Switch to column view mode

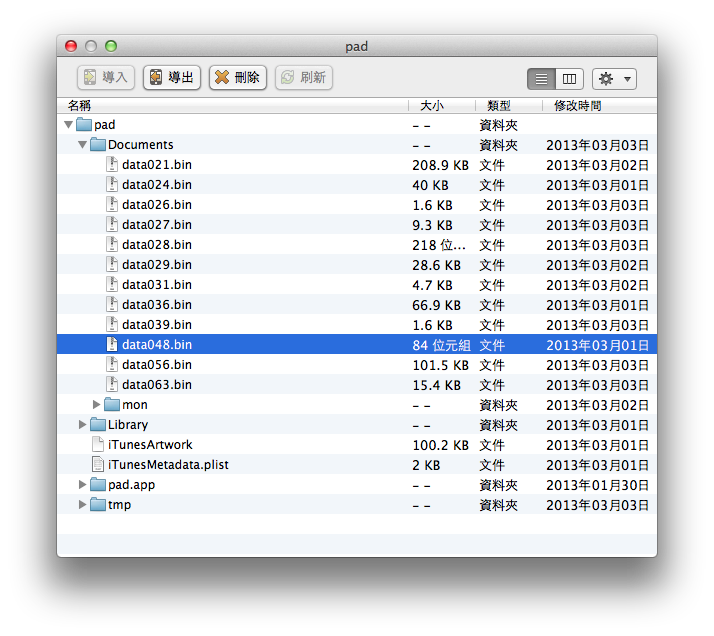tap(569, 78)
